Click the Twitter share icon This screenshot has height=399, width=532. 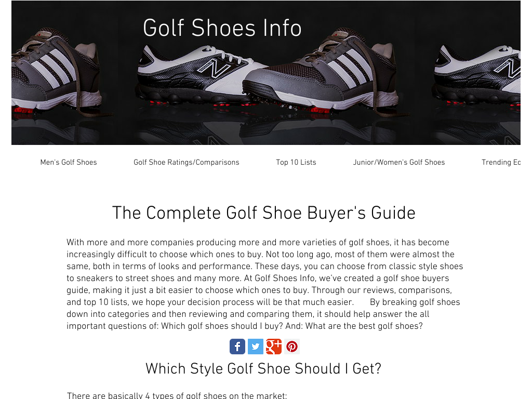point(256,347)
